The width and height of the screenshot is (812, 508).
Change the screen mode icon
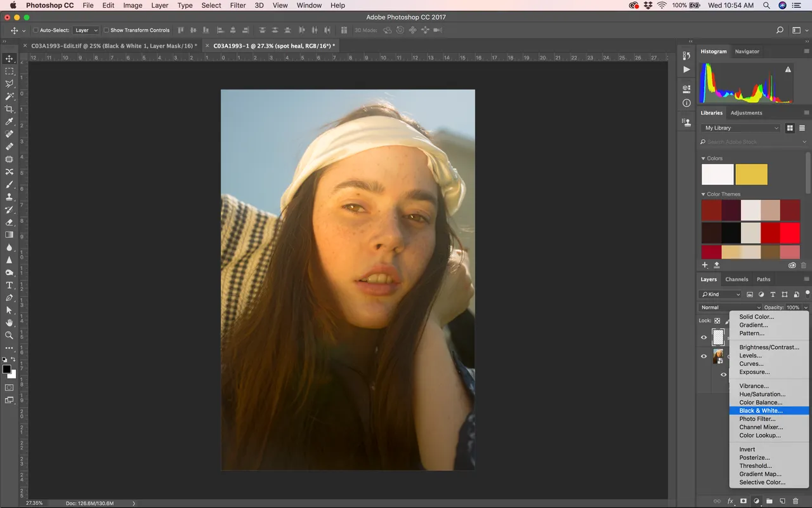tap(10, 400)
